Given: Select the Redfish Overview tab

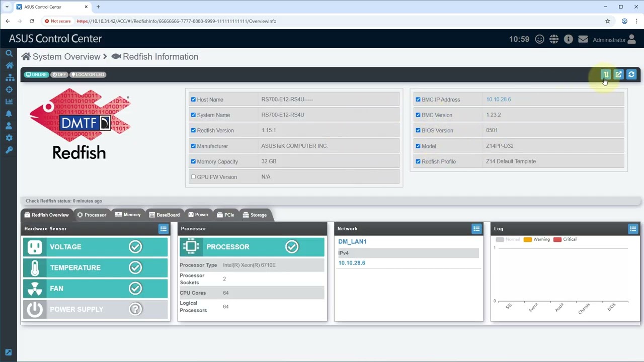Looking at the screenshot, I should coord(47,215).
